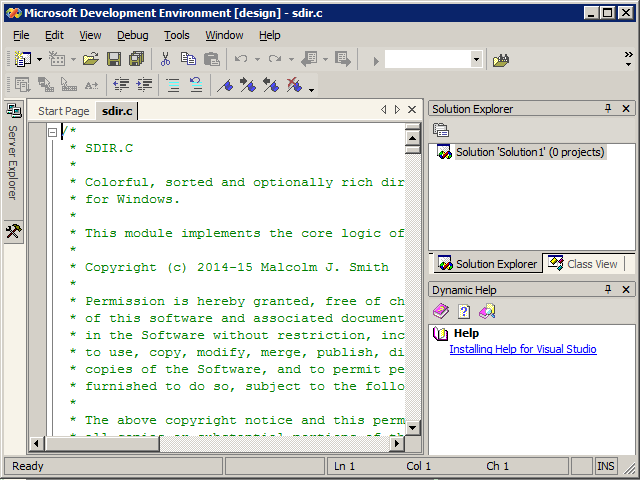The image size is (640, 480).
Task: Open text editor toolbar options dropdown
Action: (x=311, y=90)
